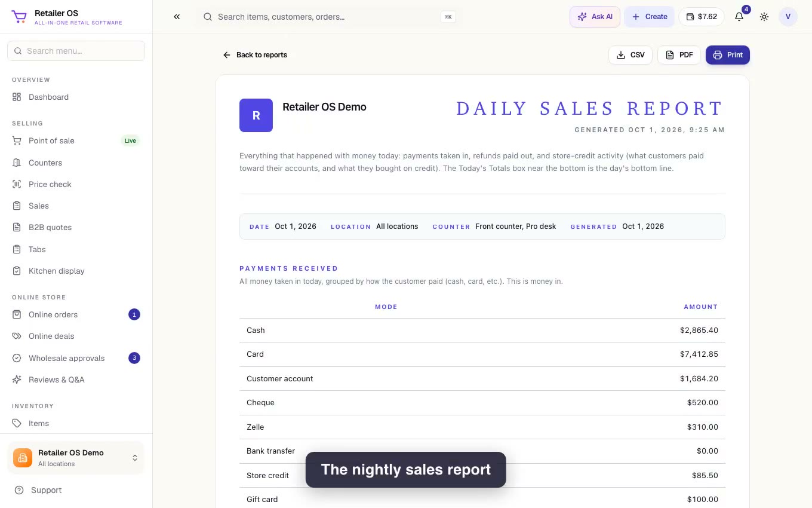Viewport: 812px width, 508px height.
Task: Open Price check
Action: point(76,184)
